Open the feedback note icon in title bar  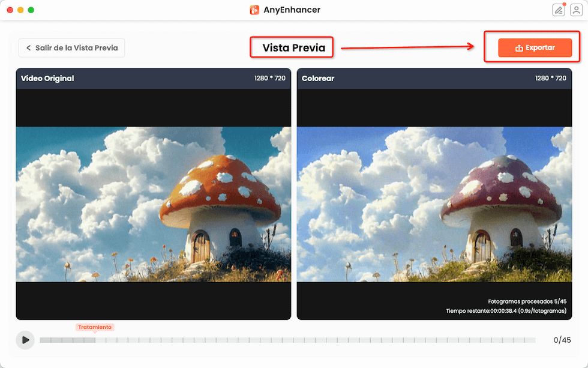coord(559,10)
